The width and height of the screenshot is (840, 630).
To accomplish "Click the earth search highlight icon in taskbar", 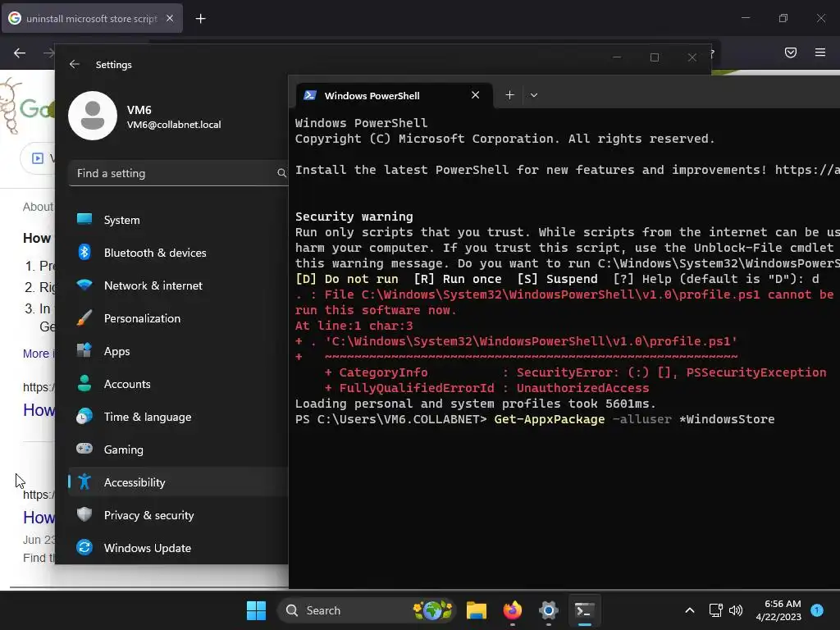I will 432,610.
